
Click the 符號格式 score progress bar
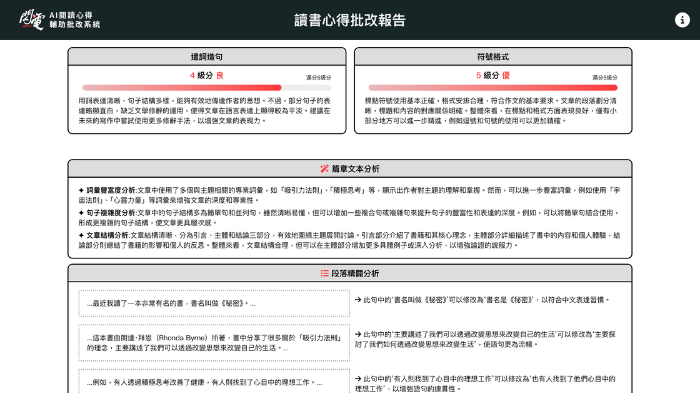[493, 88]
